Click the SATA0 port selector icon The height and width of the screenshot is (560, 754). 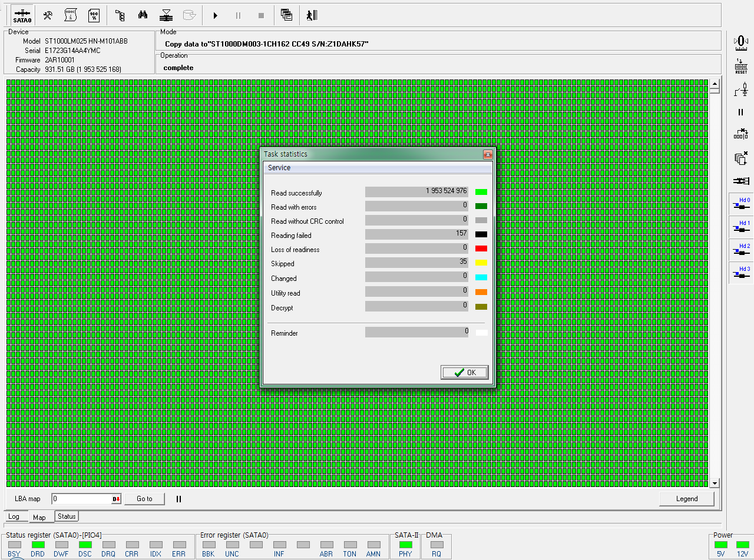22,15
